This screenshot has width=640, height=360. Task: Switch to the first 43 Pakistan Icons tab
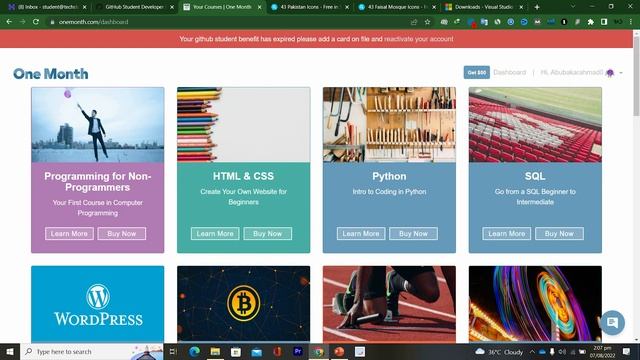310,7
